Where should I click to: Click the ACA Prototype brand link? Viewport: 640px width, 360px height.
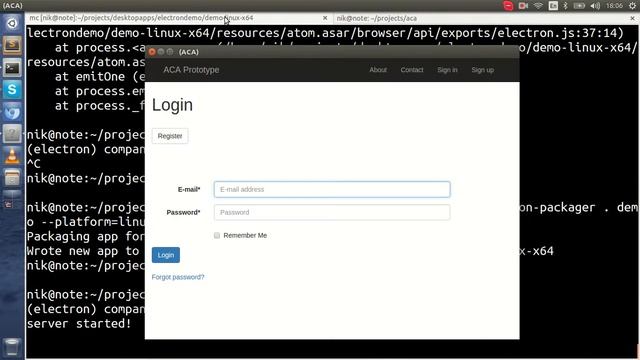point(191,70)
